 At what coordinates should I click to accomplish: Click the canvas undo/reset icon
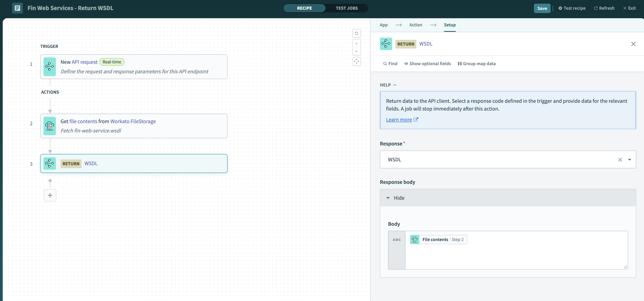click(x=356, y=33)
